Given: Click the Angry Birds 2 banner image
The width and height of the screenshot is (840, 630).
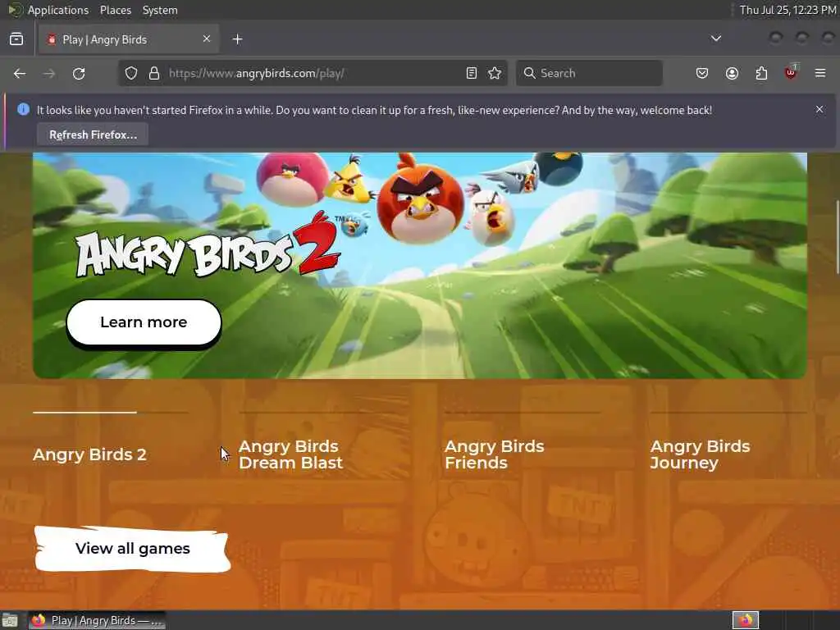Looking at the screenshot, I should [x=420, y=266].
